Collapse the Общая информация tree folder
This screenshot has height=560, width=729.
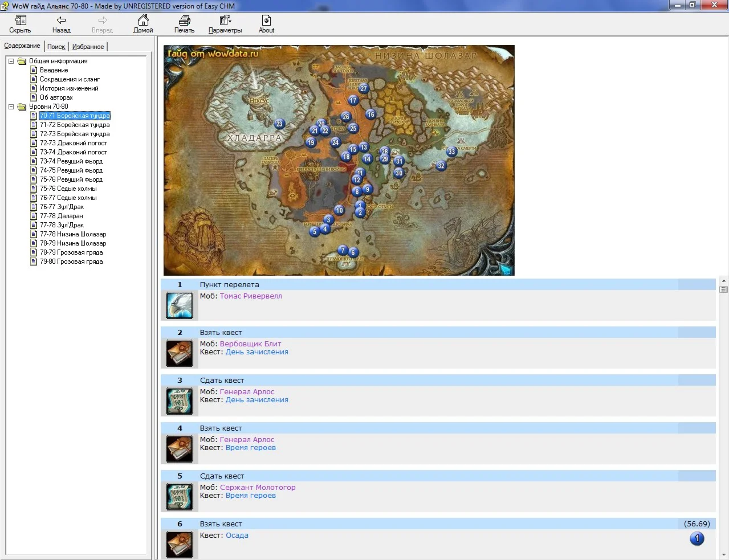(11, 61)
